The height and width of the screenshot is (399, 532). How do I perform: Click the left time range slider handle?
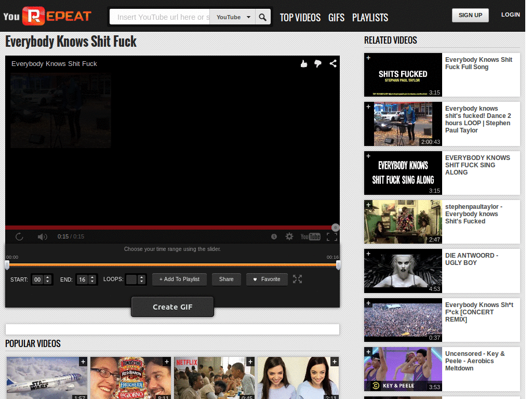pos(7,265)
